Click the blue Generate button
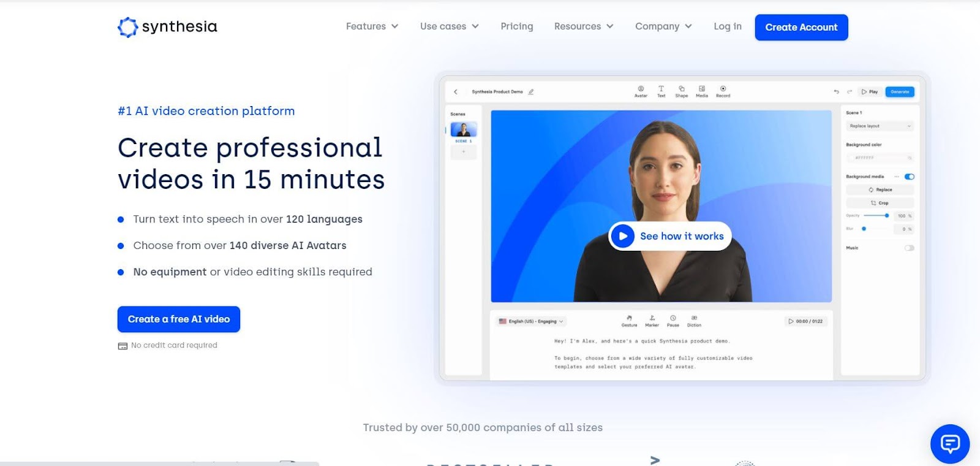 900,91
